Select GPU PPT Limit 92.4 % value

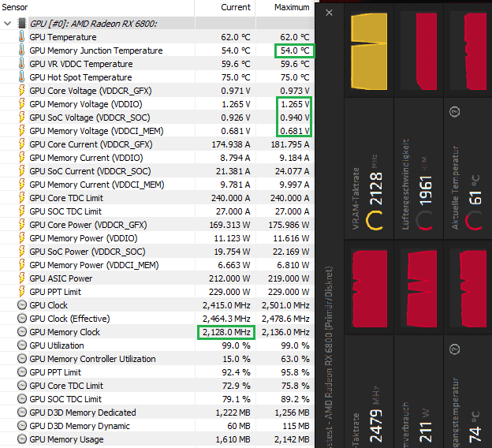tap(236, 372)
